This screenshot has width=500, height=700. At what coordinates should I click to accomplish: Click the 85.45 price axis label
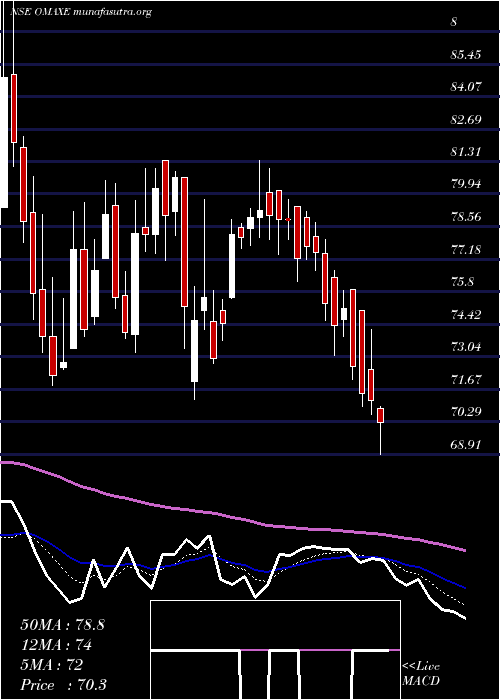click(466, 55)
